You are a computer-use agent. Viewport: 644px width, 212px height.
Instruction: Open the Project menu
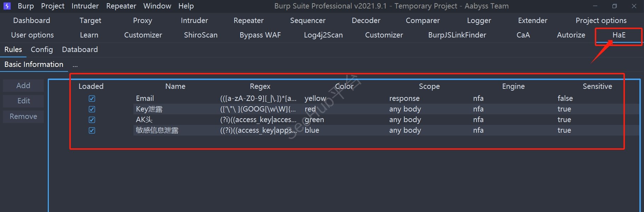click(x=53, y=6)
